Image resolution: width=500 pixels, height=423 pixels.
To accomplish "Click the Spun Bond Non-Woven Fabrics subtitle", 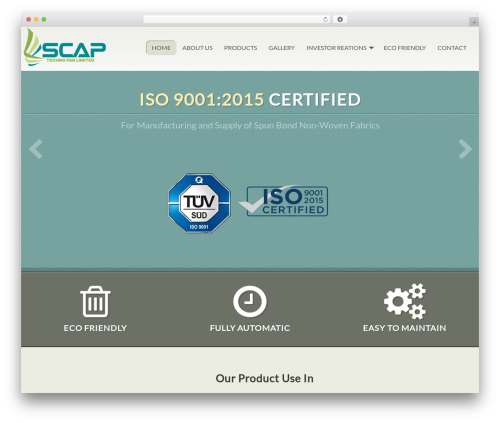I will pyautogui.click(x=250, y=125).
